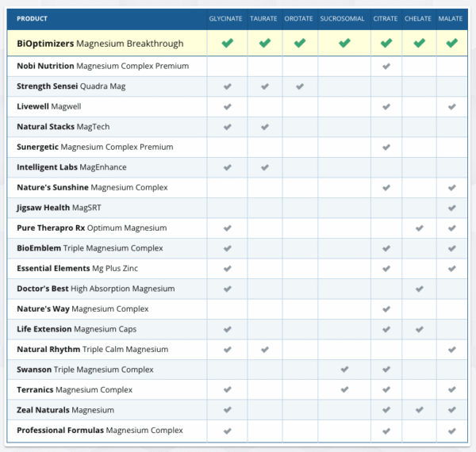Image resolution: width=476 pixels, height=452 pixels.
Task: Click the green Glycinate checkmark for BiOptimizers
Action: click(x=228, y=43)
